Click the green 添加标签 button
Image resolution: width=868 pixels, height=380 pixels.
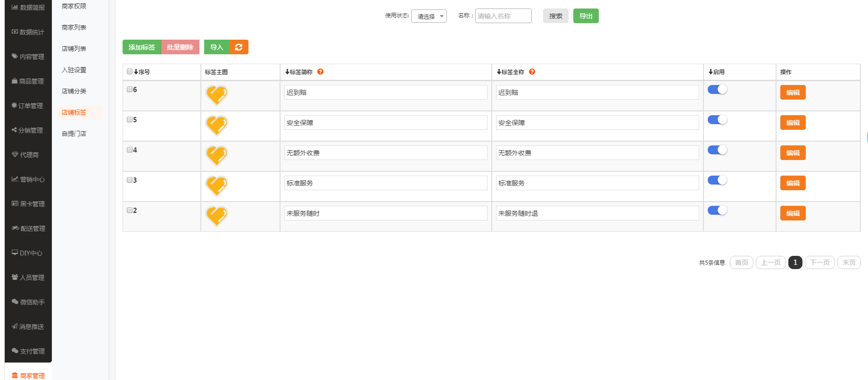click(141, 47)
